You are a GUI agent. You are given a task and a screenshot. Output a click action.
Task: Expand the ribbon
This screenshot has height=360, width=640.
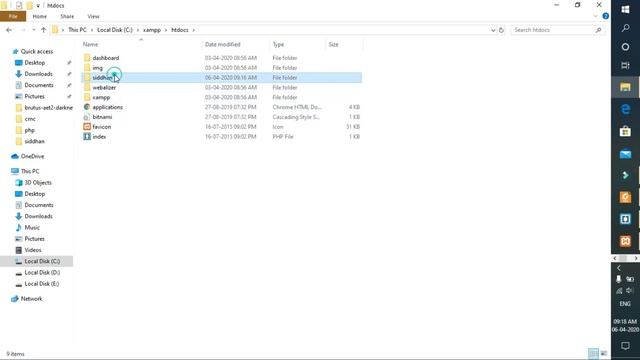[596, 16]
